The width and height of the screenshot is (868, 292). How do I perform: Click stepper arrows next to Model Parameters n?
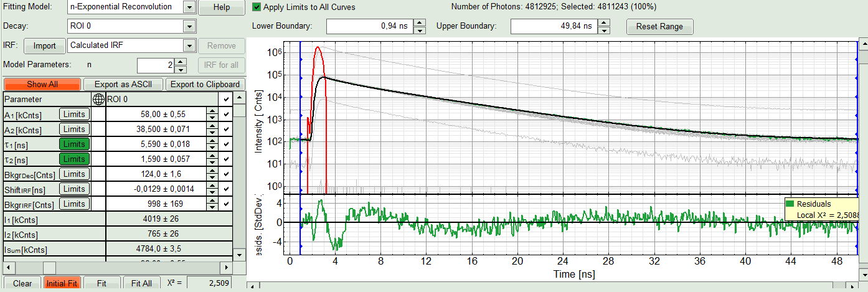point(181,65)
